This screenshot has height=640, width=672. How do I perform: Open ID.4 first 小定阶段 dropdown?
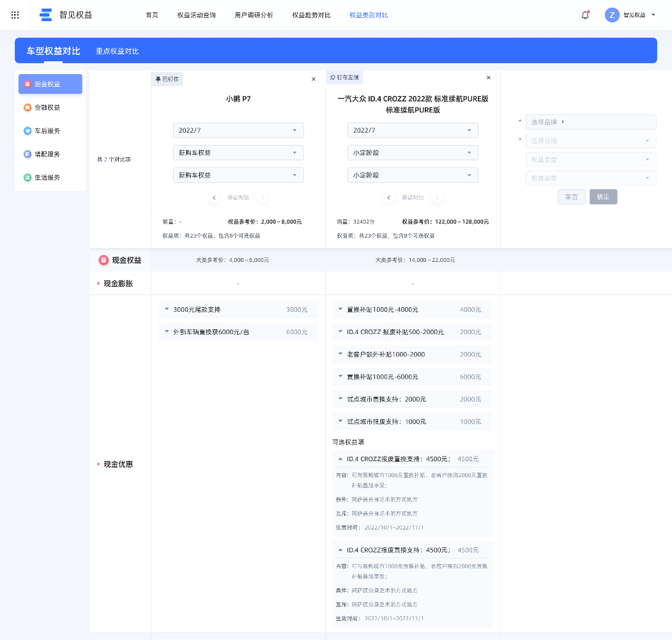[x=413, y=153]
